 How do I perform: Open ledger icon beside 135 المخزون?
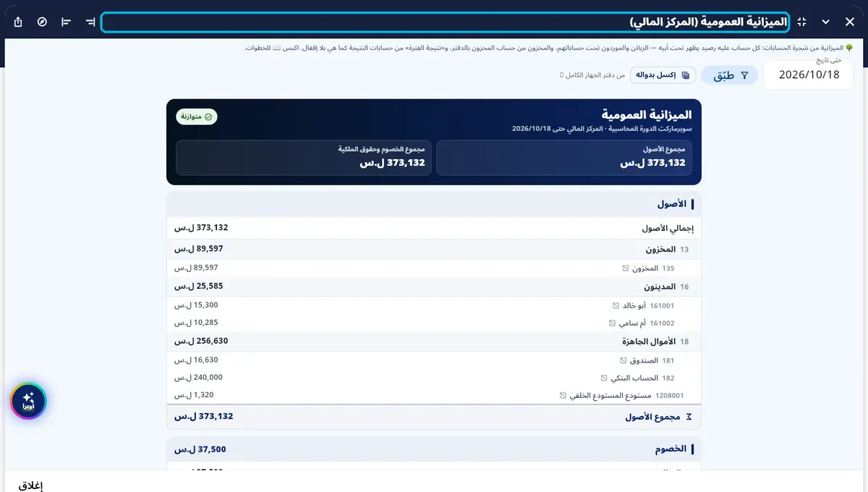coord(626,268)
